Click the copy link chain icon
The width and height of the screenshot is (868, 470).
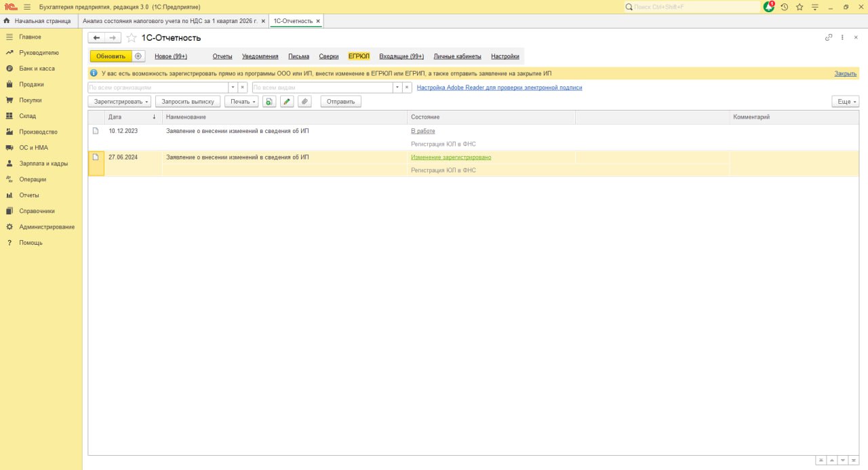pos(828,38)
